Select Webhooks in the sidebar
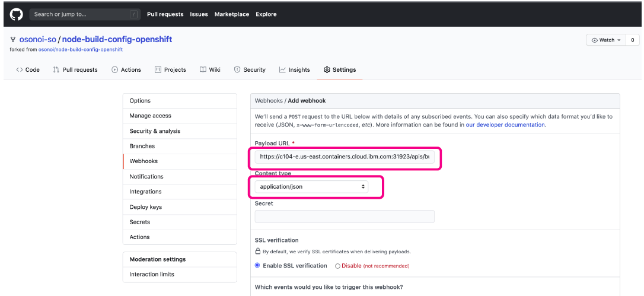The image size is (644, 296). 180,161
